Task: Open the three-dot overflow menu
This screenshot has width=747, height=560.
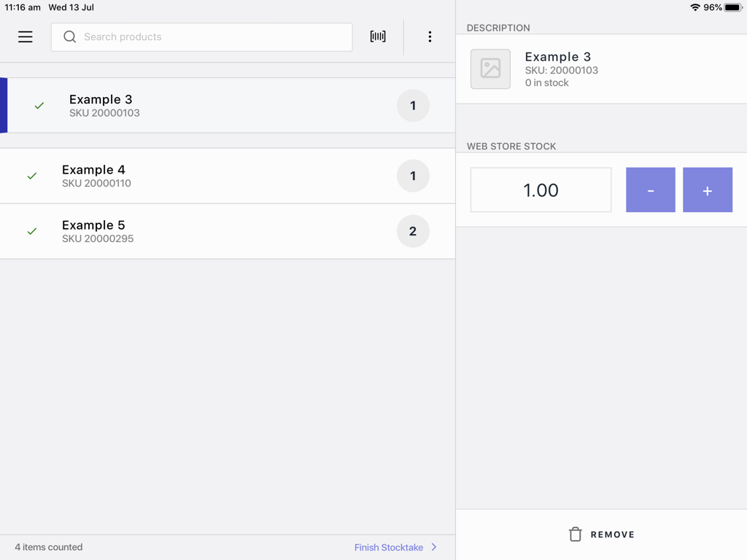Action: coord(430,36)
